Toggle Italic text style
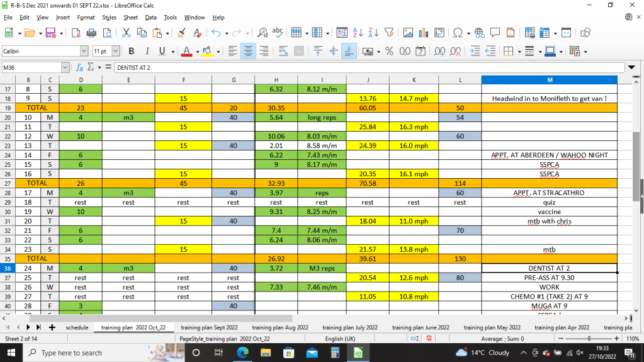 [x=147, y=51]
